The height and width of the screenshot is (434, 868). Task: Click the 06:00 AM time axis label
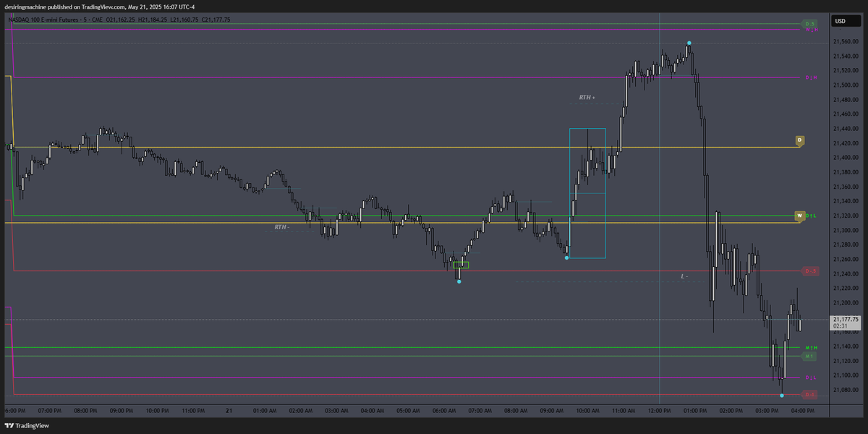(444, 411)
